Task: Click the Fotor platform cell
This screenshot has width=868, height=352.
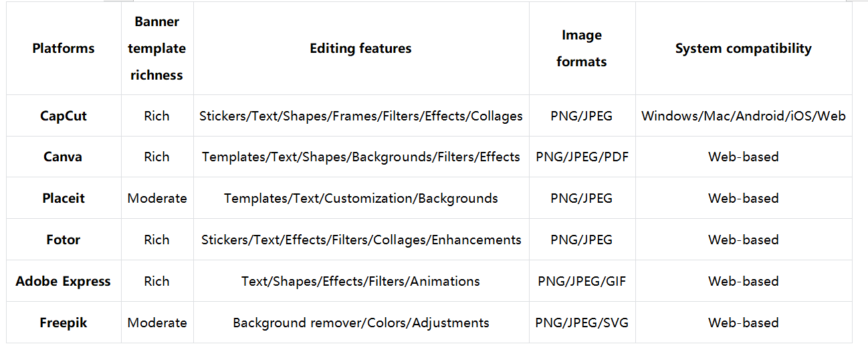Action: 64,240
